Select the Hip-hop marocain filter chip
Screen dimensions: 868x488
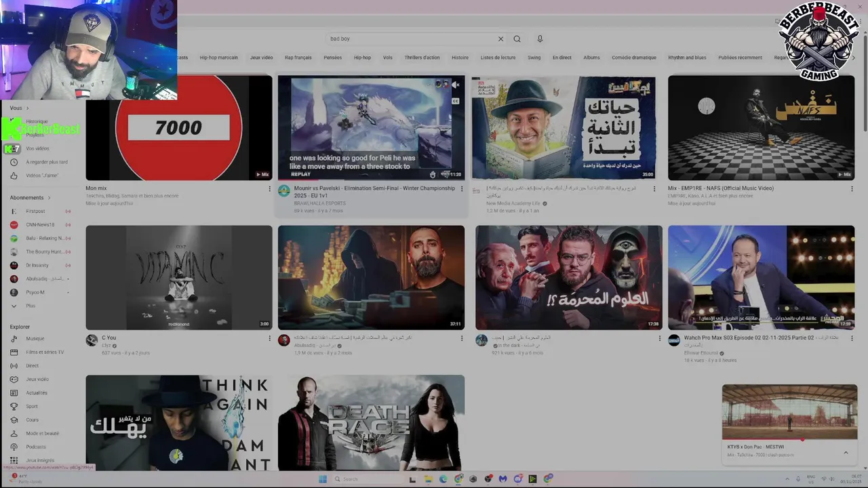click(218, 58)
